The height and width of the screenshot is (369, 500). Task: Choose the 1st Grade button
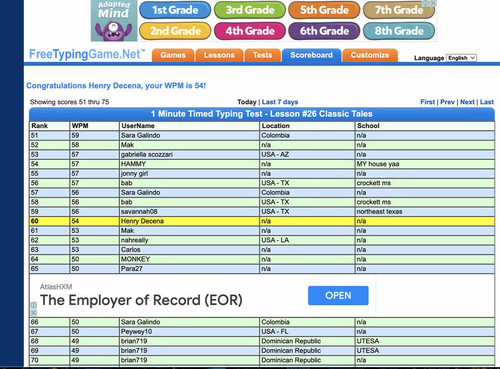(175, 10)
